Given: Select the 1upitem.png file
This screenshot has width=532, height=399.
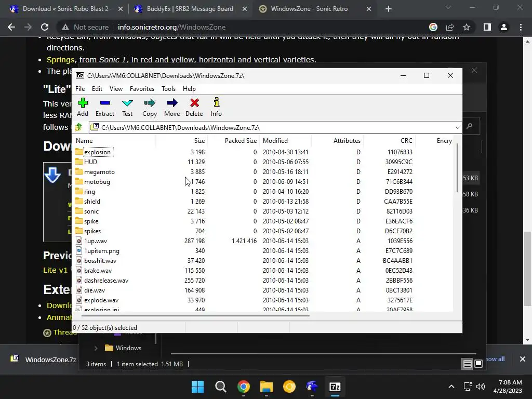Looking at the screenshot, I should pyautogui.click(x=101, y=251).
